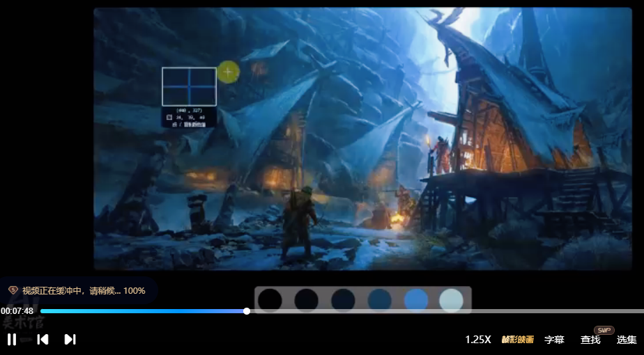Click the 00:07:48 elapsed time label
The width and height of the screenshot is (644, 355).
[x=17, y=311]
